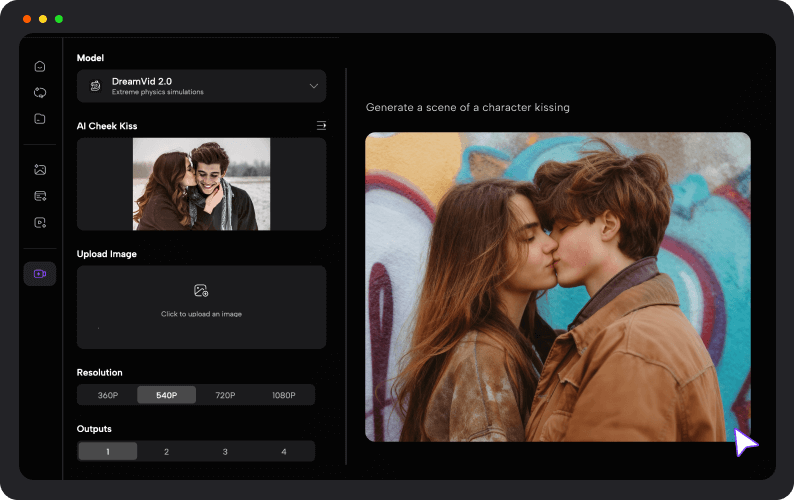This screenshot has height=500, width=794.
Task: Click the AI Cheek Kiss template thumbnail
Action: [201, 184]
